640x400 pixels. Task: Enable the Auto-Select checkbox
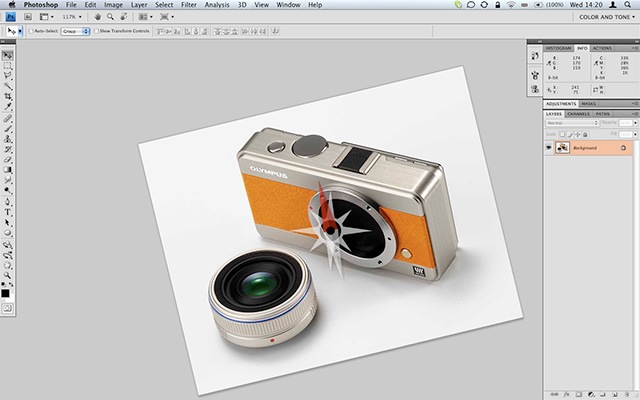tap(31, 31)
